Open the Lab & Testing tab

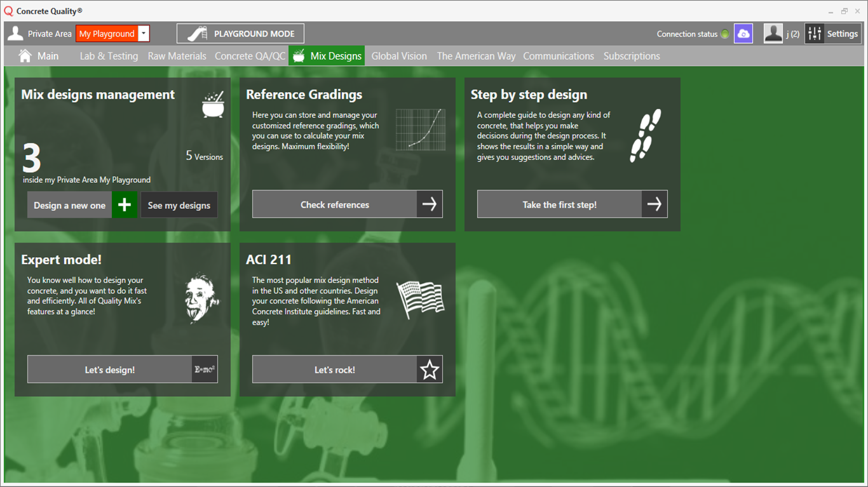(109, 56)
